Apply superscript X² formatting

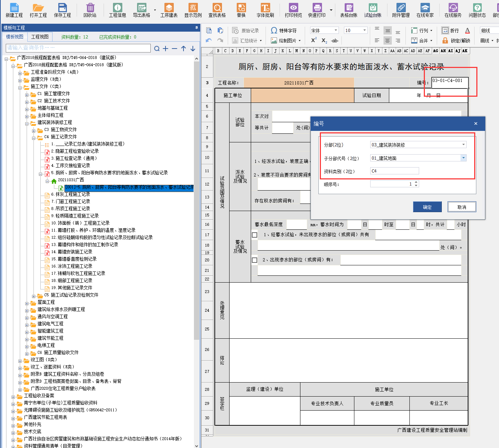314,40
